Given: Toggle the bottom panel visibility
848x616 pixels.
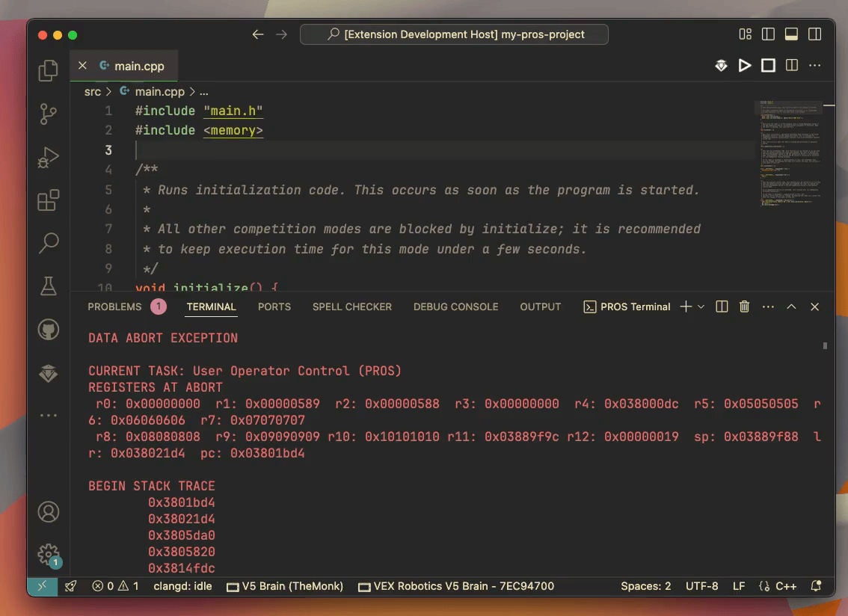Looking at the screenshot, I should pyautogui.click(x=791, y=34).
